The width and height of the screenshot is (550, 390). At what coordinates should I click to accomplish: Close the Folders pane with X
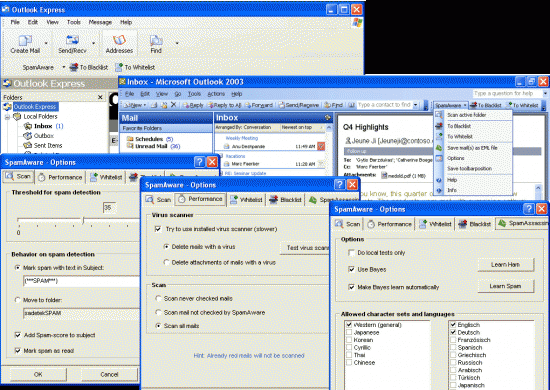(100, 97)
